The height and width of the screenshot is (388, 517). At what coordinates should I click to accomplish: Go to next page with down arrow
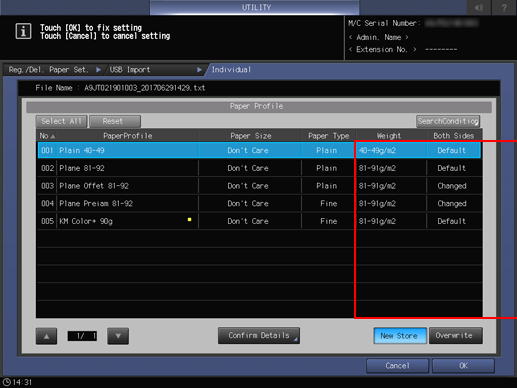118,336
